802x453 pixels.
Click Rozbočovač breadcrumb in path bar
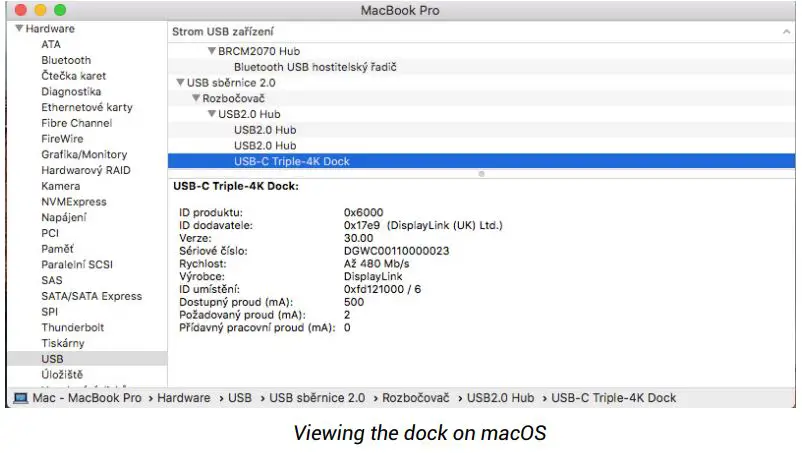point(416,398)
